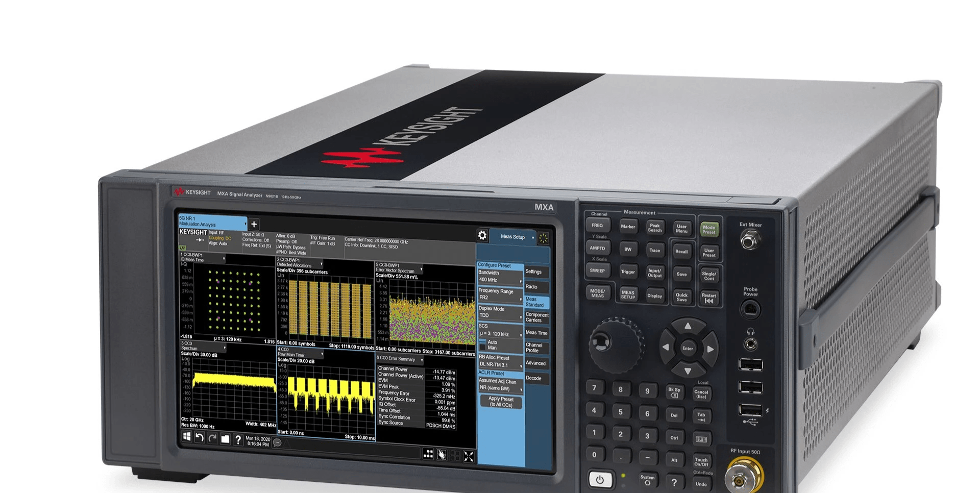Image resolution: width=980 pixels, height=493 pixels.
Task: Toggle Single/Cont sweep key
Action: tap(709, 276)
